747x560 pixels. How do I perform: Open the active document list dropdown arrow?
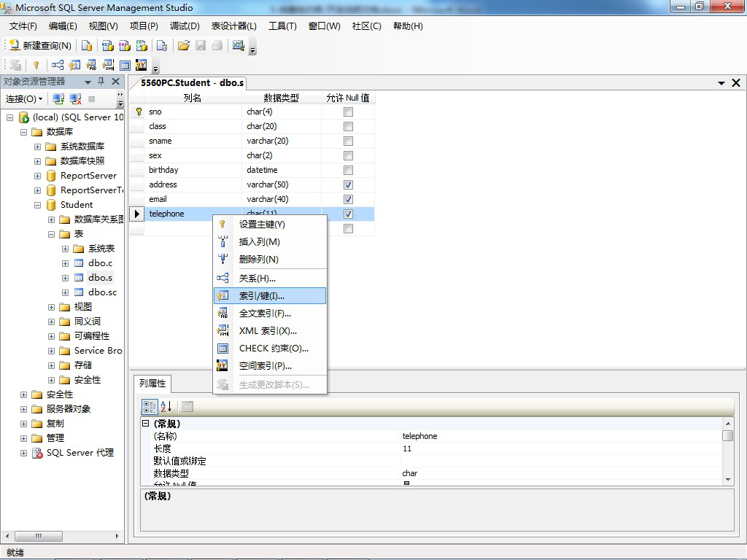click(x=721, y=83)
